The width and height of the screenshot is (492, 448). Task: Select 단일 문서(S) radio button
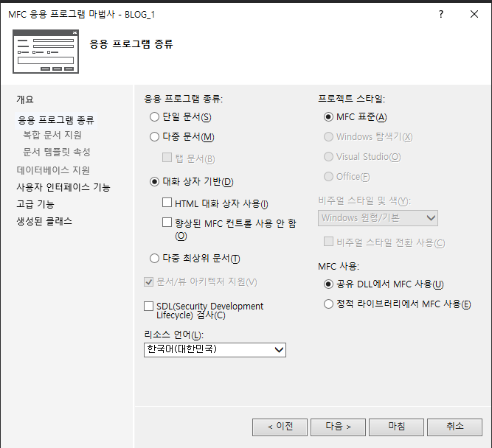click(154, 117)
